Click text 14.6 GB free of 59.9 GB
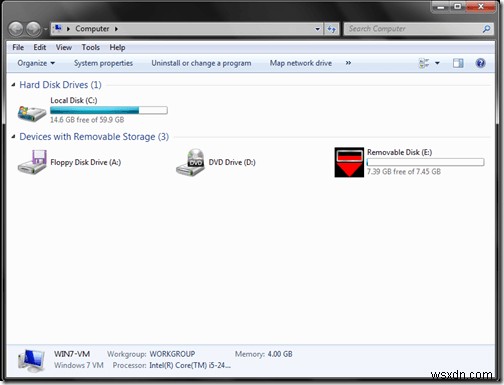 (x=87, y=120)
